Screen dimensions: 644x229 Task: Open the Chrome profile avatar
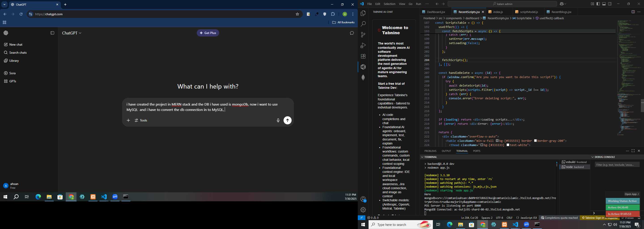coord(345,14)
